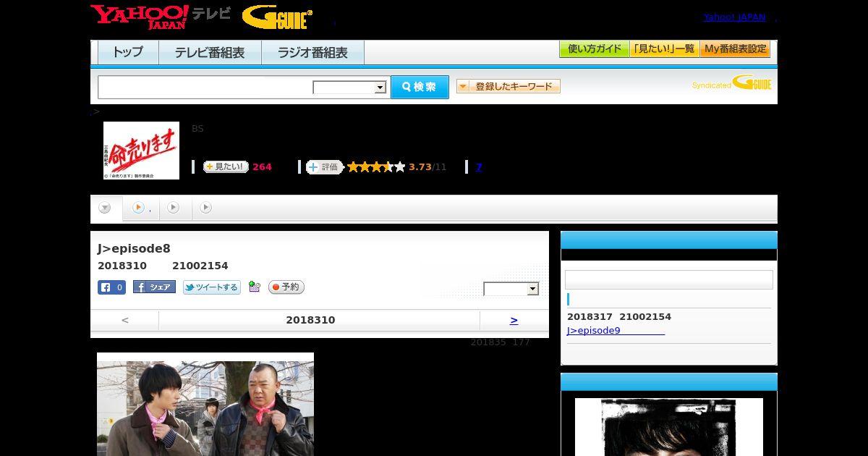Viewport: 868px width, 456px height.
Task: Open the blue '7' link beside rating
Action: tap(478, 167)
